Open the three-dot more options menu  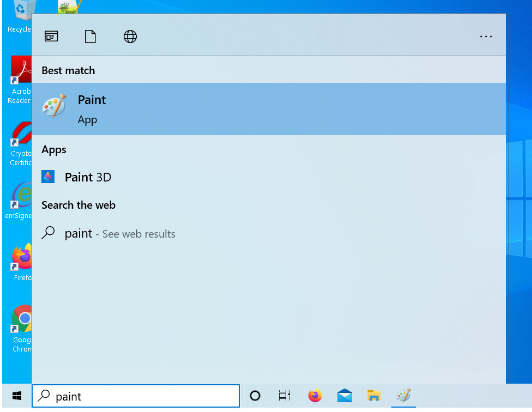tap(486, 37)
